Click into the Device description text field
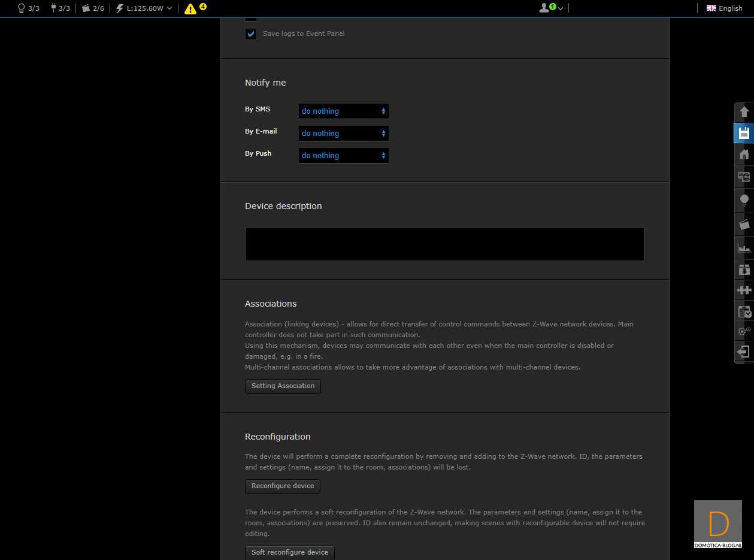Viewport: 754px width, 560px height. point(444,244)
